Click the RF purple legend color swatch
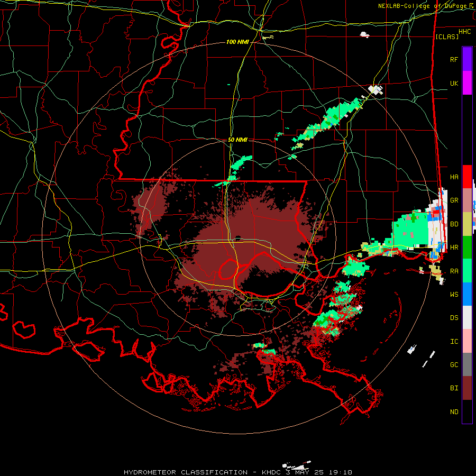The image size is (476, 476). click(467, 59)
